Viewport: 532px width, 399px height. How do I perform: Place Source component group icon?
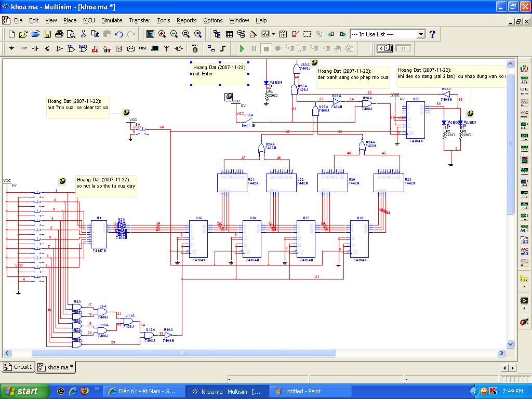click(11, 48)
